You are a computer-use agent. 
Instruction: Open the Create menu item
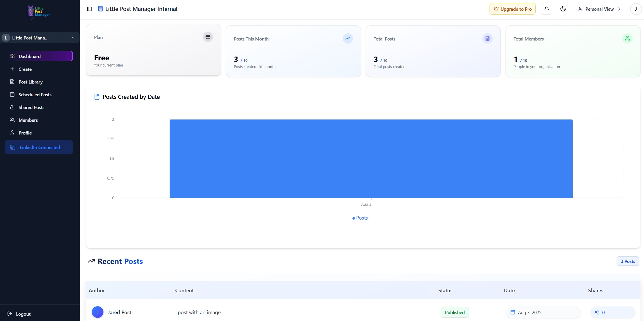click(x=25, y=69)
